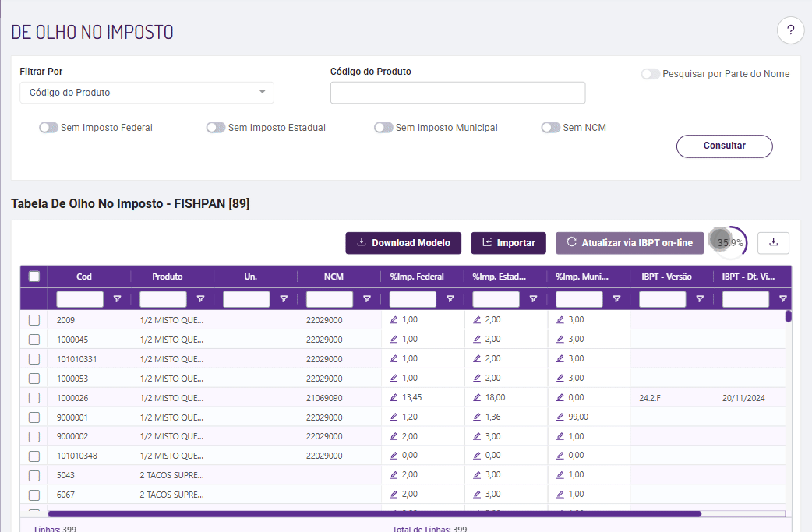The image size is (812, 532).
Task: Click the Código do Produto input field
Action: pos(457,93)
